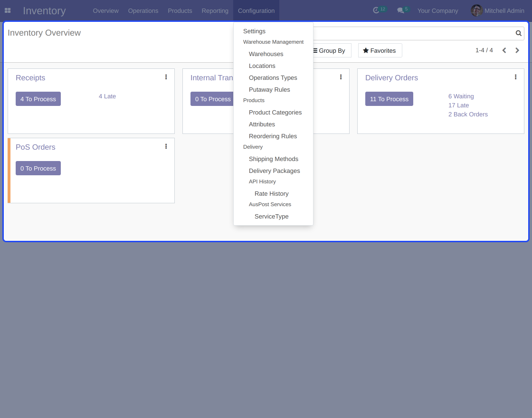The image size is (532, 418).
Task: Go to the next page arrow
Action: coord(517,50)
